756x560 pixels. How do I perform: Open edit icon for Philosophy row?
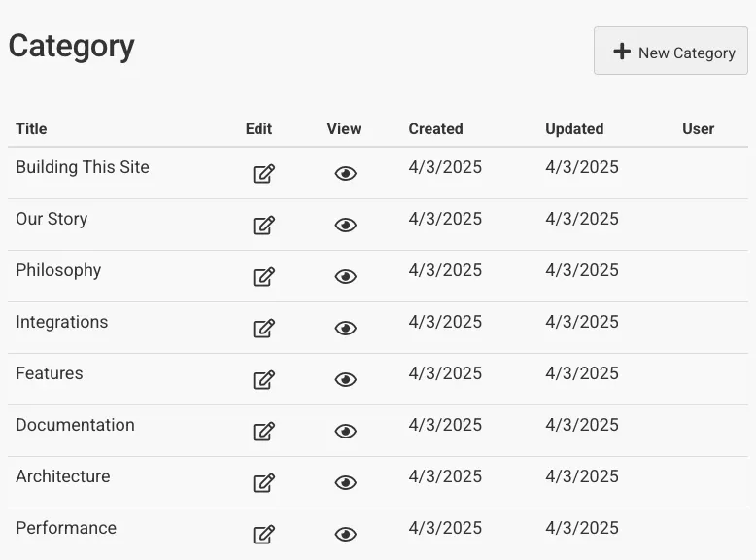click(x=263, y=277)
